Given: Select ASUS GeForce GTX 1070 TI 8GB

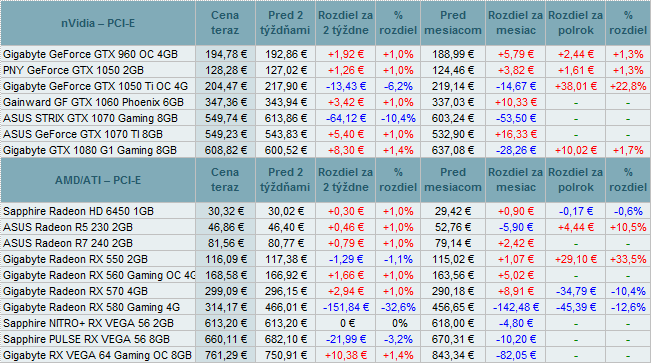Looking at the screenshot, I should 83,134.
